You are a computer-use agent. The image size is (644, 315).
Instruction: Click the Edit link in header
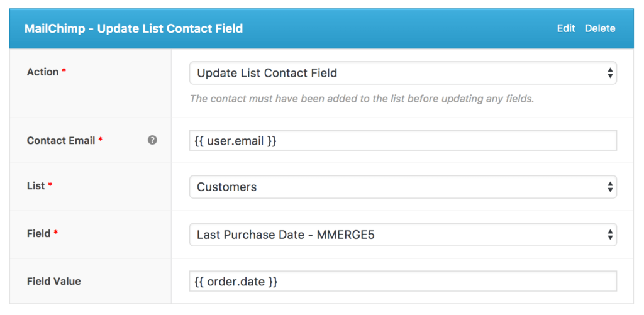566,28
